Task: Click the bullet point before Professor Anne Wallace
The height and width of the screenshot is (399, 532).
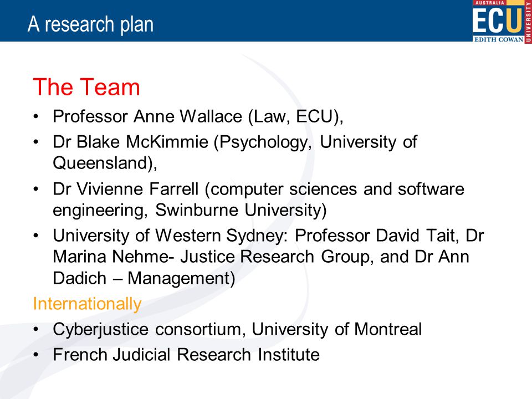Action: (x=37, y=117)
